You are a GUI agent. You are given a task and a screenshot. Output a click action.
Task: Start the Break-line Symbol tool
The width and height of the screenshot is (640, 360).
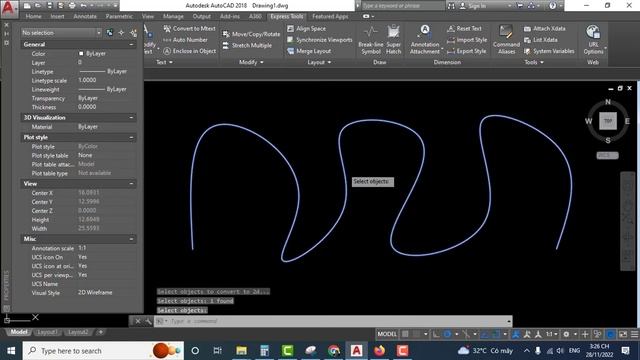click(x=371, y=40)
